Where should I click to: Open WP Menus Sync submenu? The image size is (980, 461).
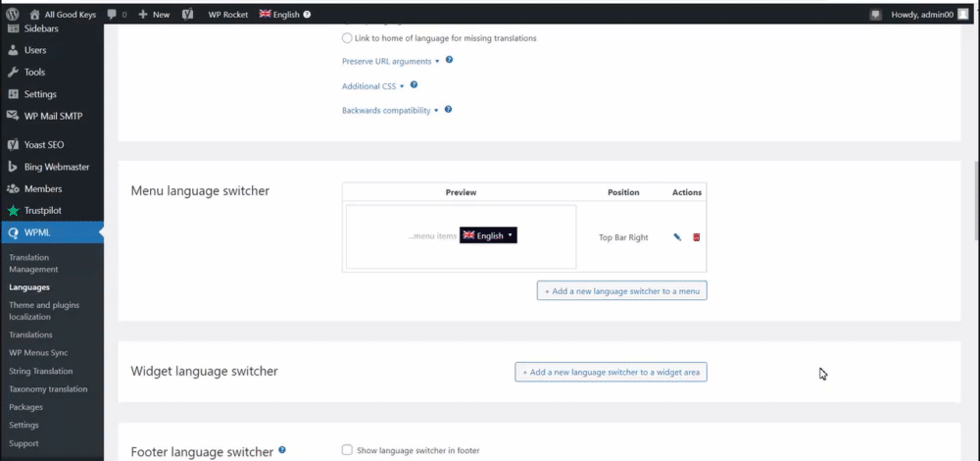pos(38,353)
